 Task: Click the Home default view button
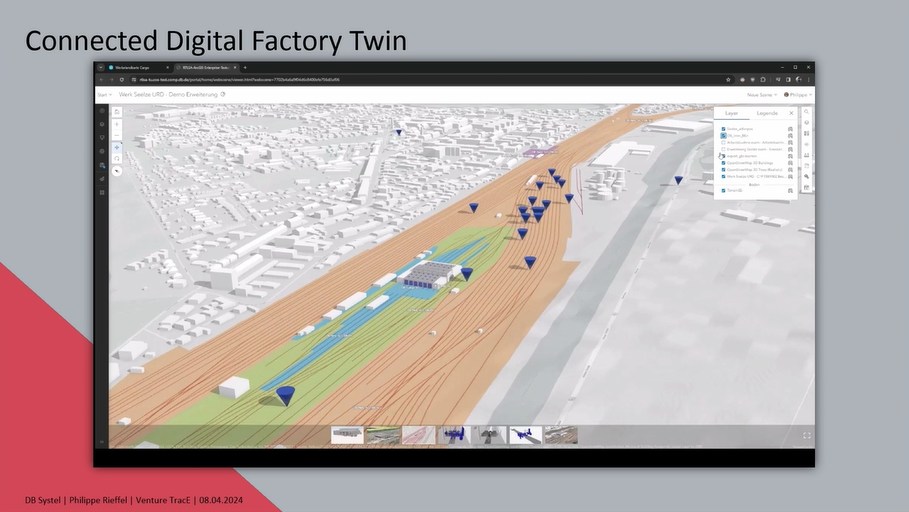(117, 112)
